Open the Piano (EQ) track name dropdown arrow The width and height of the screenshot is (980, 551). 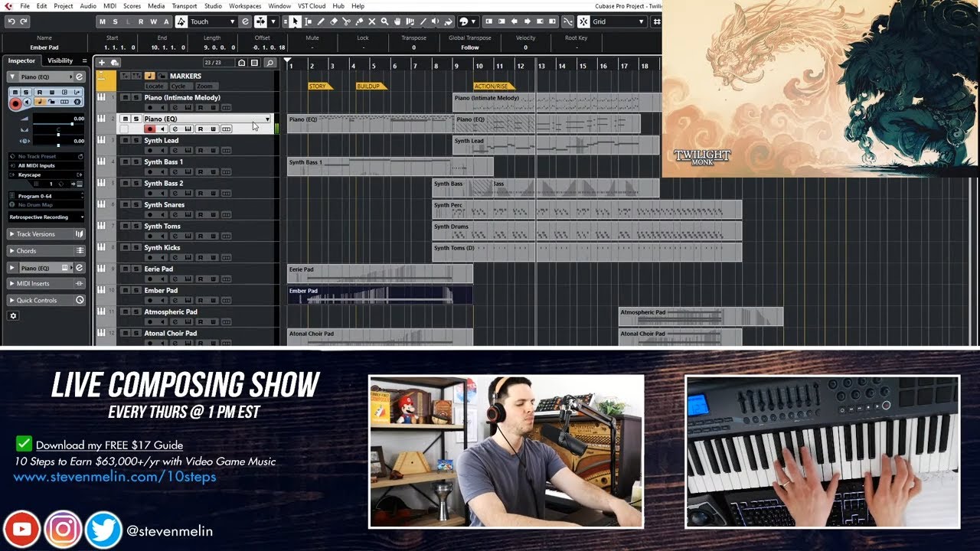(267, 119)
